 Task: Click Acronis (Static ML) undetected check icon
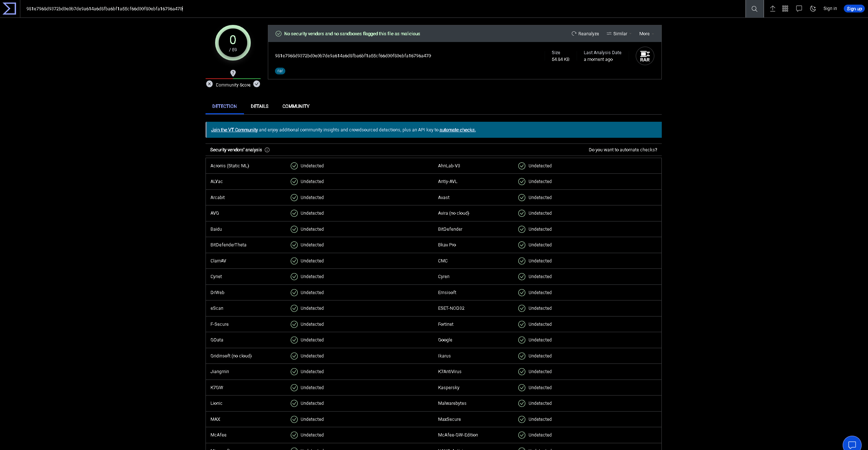(x=294, y=166)
